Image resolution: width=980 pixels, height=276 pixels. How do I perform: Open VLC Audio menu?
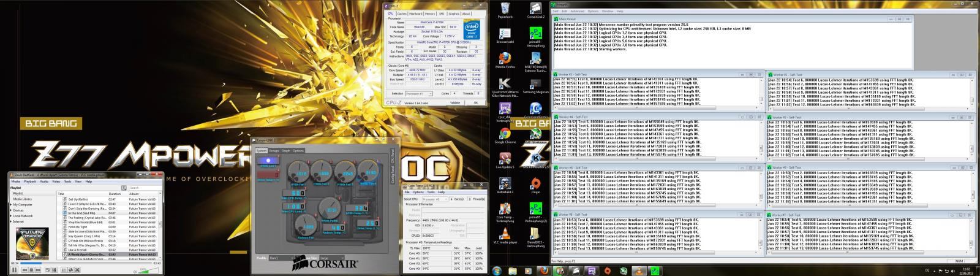[x=44, y=182]
